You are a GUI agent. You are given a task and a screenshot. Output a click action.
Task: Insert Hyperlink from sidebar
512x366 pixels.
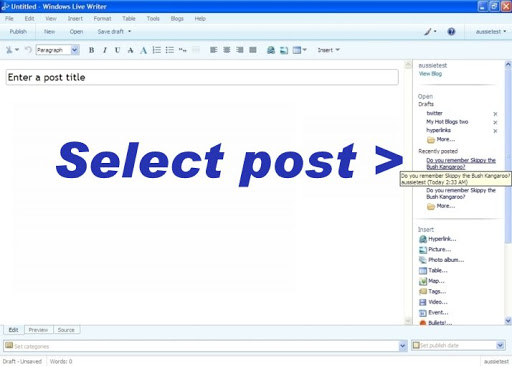pyautogui.click(x=438, y=239)
